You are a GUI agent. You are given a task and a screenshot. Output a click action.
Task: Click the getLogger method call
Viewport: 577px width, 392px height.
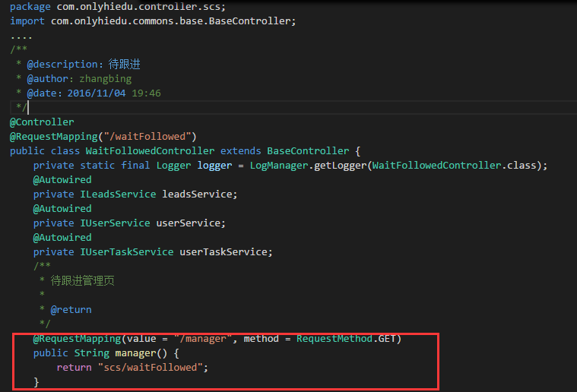pos(340,166)
